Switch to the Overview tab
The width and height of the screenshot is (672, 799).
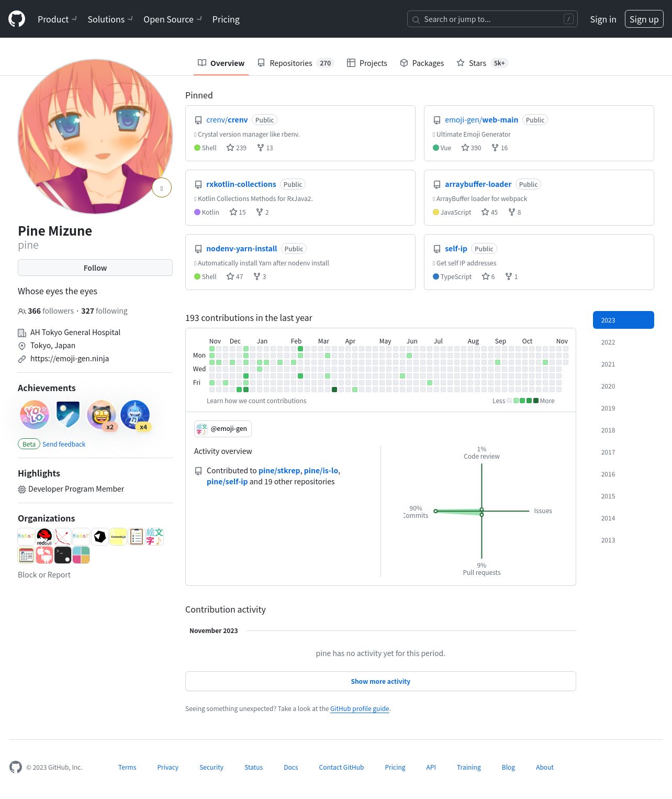(221, 63)
